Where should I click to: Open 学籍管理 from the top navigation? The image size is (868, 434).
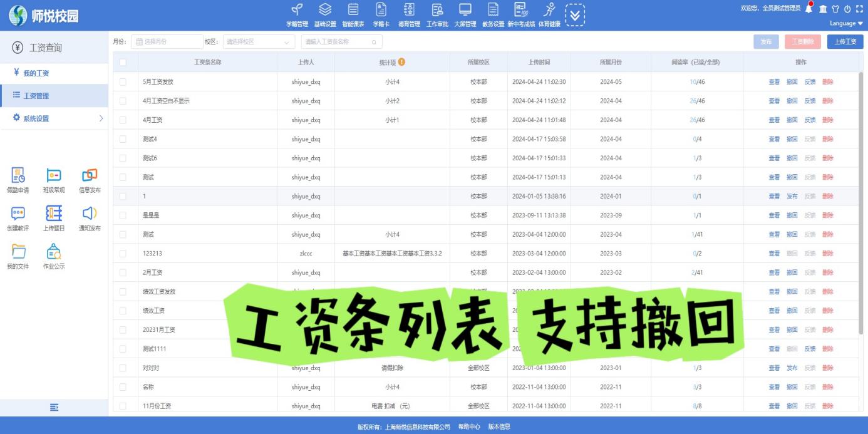click(297, 15)
